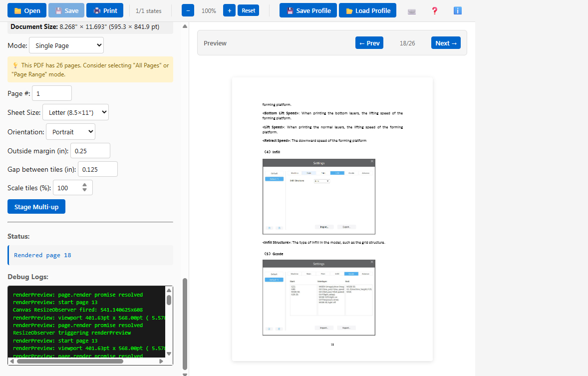
Task: Go to the next preview page
Action: point(446,43)
